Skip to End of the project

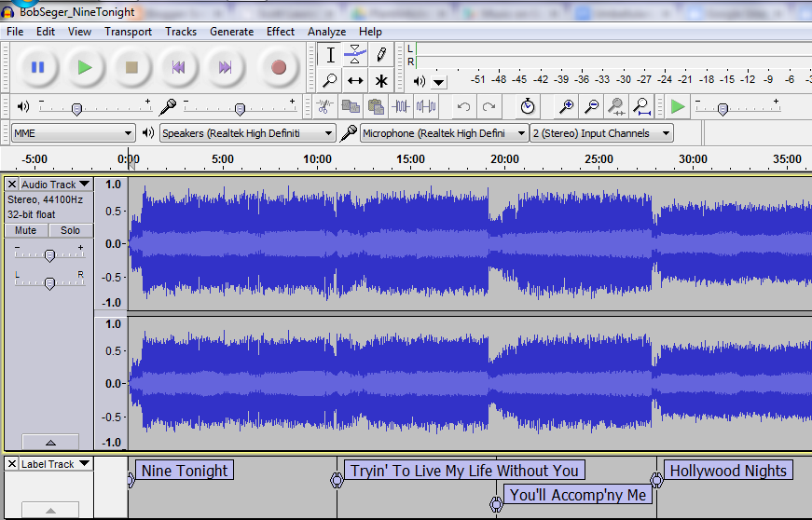click(x=226, y=67)
